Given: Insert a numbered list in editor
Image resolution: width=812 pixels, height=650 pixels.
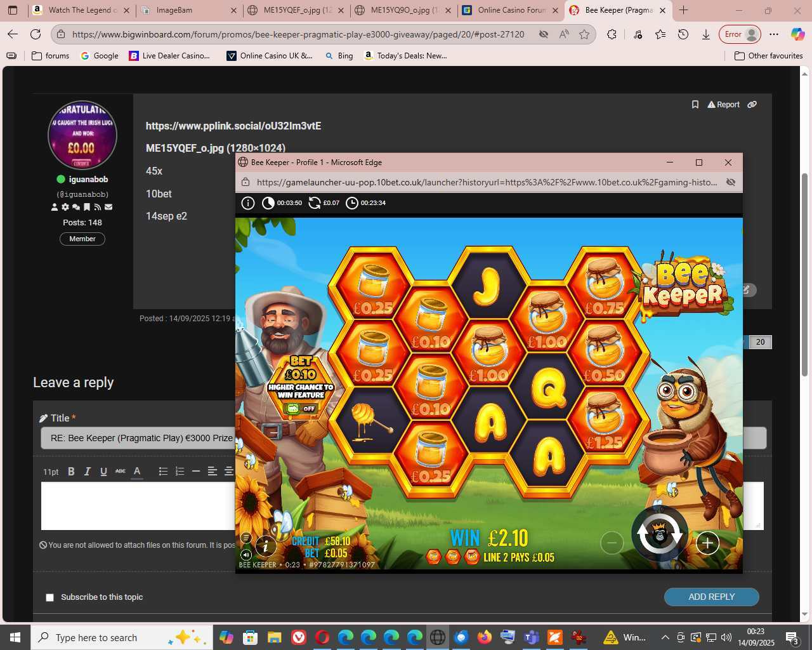Looking at the screenshot, I should pos(180,471).
